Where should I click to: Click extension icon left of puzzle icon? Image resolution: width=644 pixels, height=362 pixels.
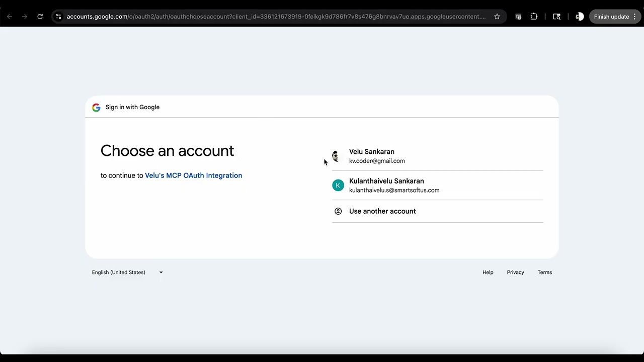[519, 17]
